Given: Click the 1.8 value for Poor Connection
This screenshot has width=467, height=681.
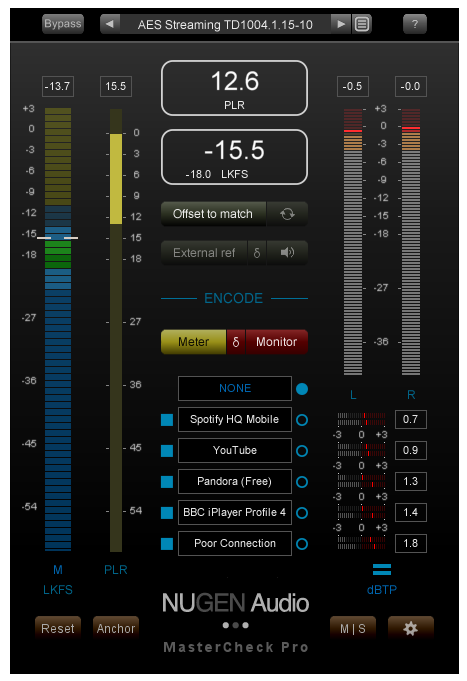Looking at the screenshot, I should point(411,543).
